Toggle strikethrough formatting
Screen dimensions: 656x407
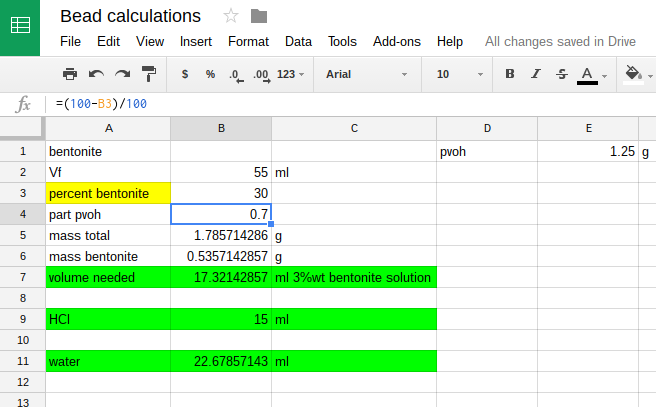[561, 74]
